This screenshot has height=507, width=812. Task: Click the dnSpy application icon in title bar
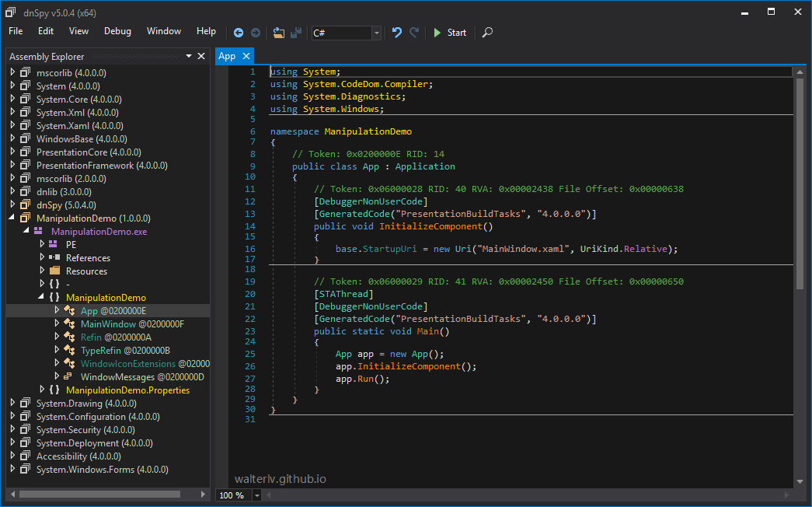tap(11, 12)
